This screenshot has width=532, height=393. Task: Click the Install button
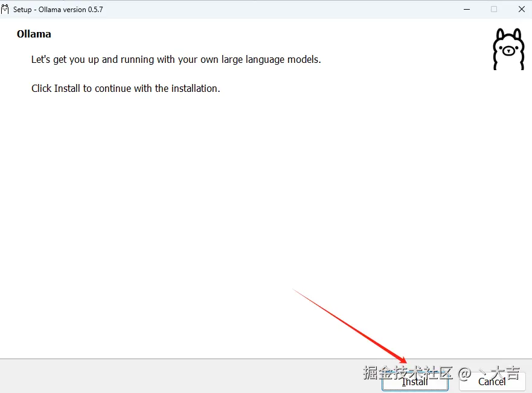coord(415,382)
